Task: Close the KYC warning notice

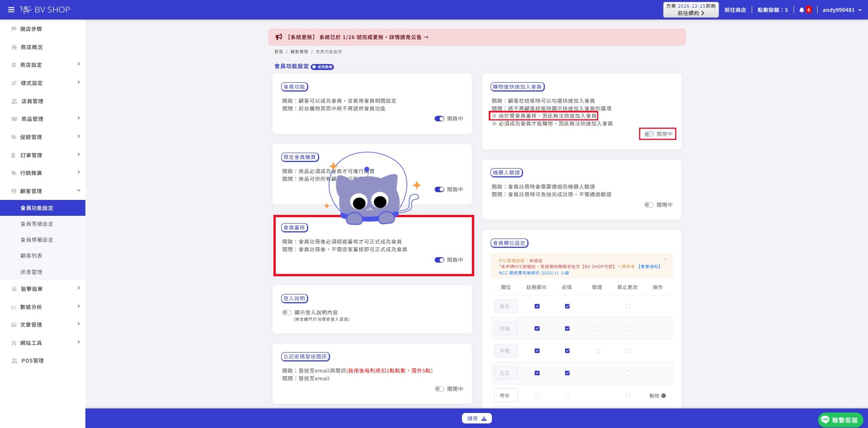Action: 665,259
